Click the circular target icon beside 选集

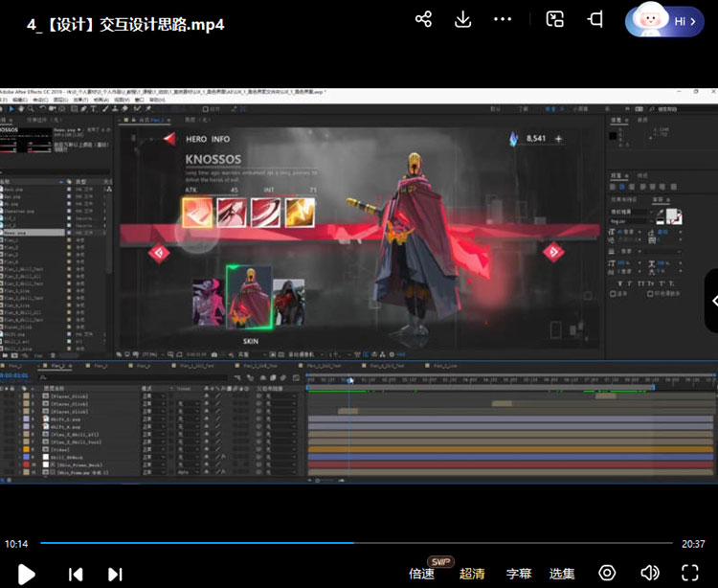[607, 573]
